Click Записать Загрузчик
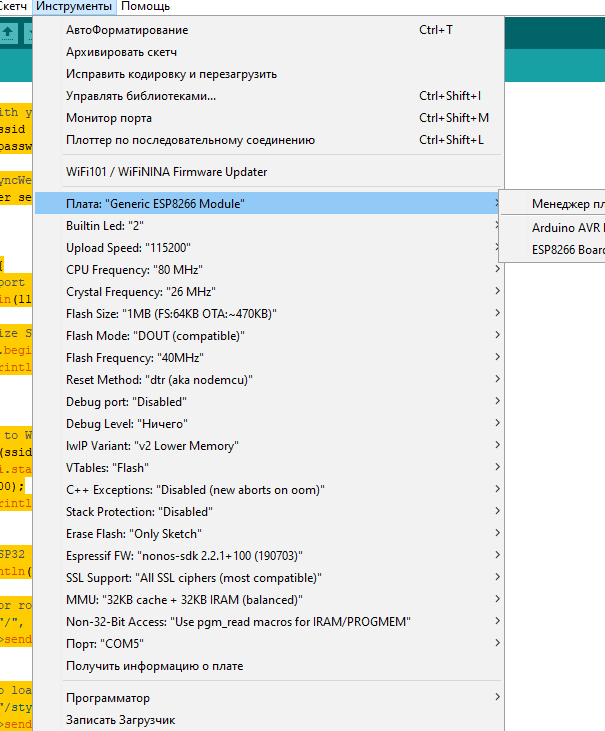 coord(269,719)
